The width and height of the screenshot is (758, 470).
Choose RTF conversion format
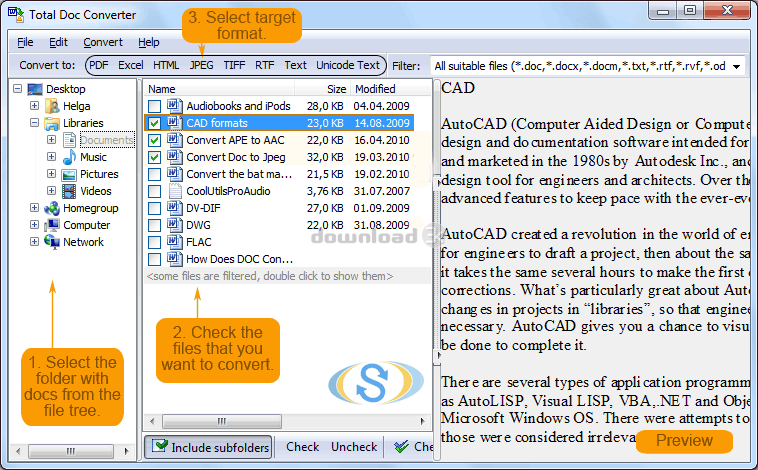click(x=265, y=65)
